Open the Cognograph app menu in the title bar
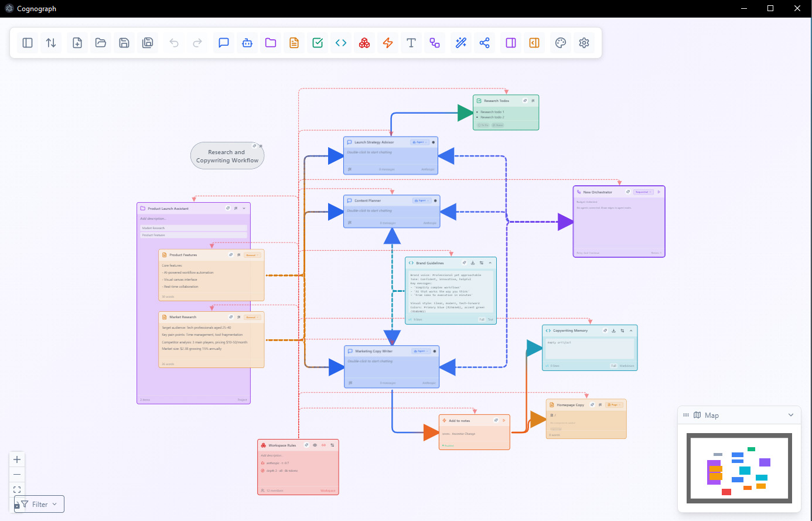Screen dimensions: 812x521 tap(8, 8)
